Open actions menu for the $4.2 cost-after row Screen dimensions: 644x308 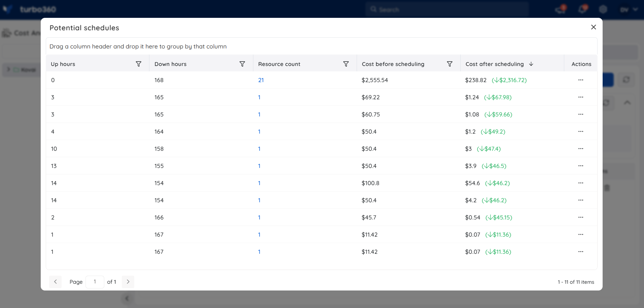581,200
